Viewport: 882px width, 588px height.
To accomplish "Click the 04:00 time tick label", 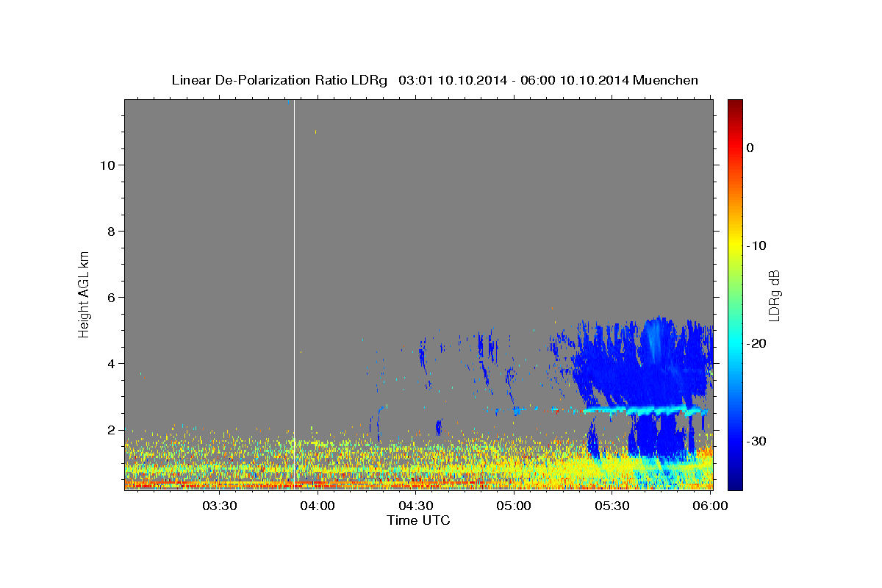I will pyautogui.click(x=318, y=506).
